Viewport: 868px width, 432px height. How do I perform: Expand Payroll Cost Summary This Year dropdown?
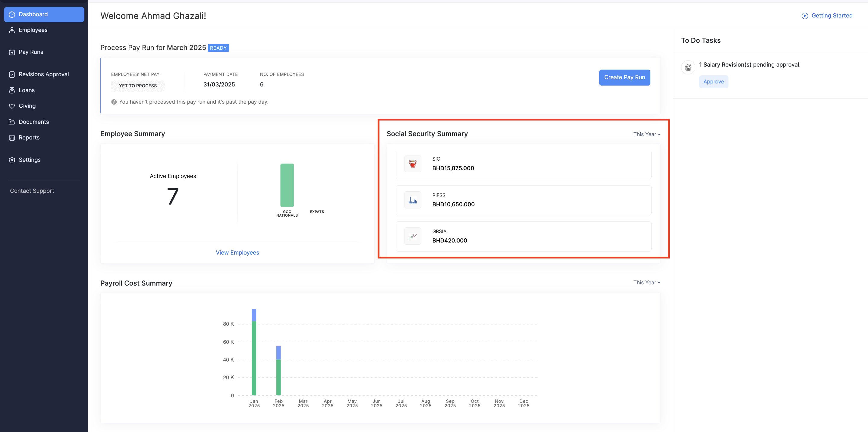point(646,283)
